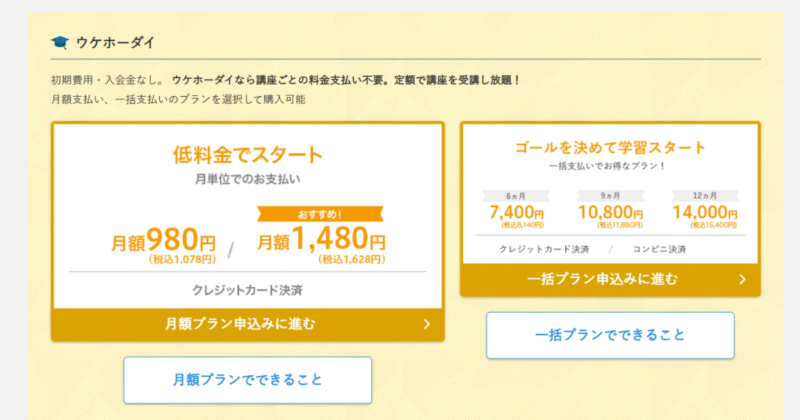Screen dimensions: 800x420
Task: Open the 月額プラン申込みに進む button
Action: tap(248, 324)
